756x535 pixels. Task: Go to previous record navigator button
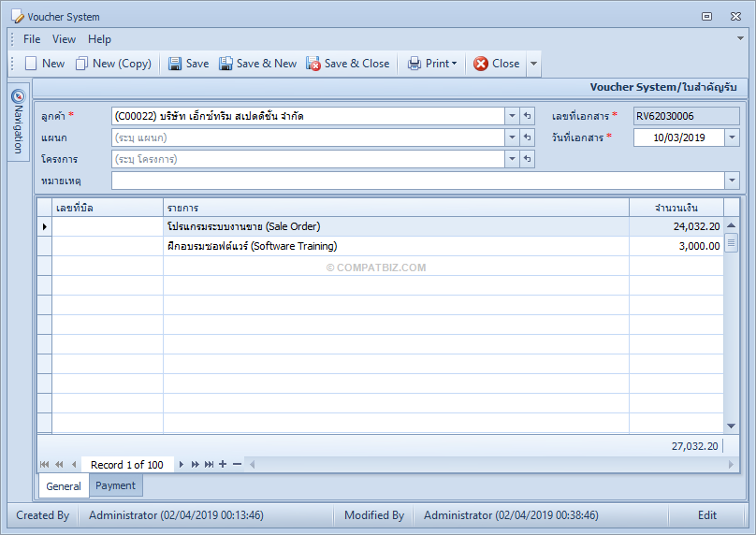coord(74,464)
